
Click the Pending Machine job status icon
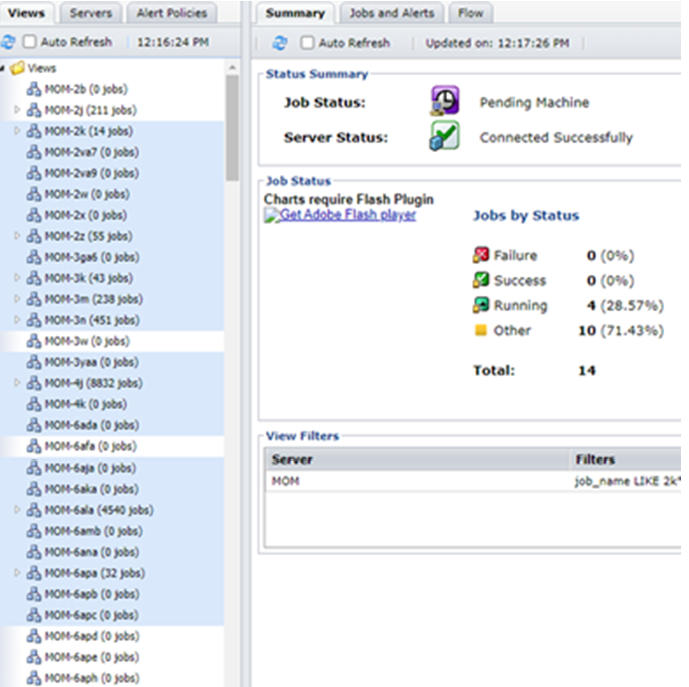point(444,102)
